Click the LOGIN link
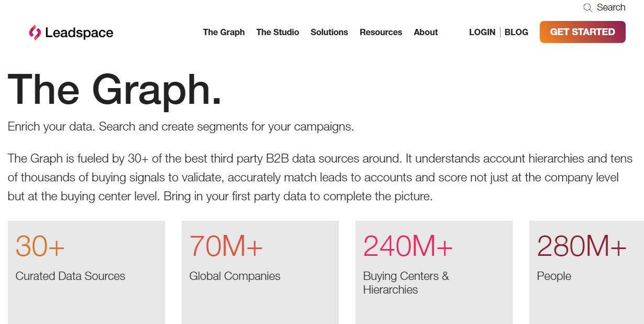The image size is (644, 324). (x=482, y=32)
